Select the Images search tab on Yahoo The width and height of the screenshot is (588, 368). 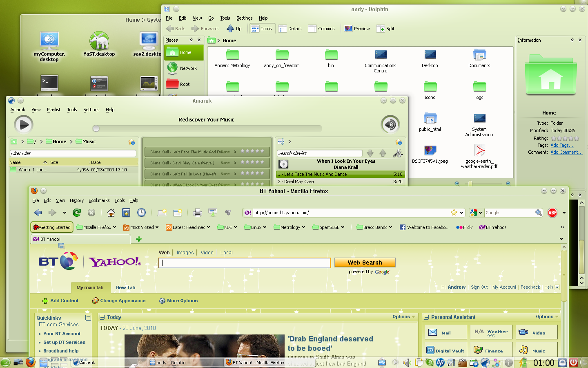click(x=185, y=253)
